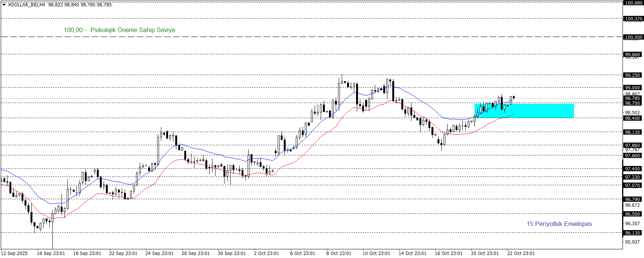Click the #DOLLAR_IND,H4 chart title
The height and width of the screenshot is (258, 644).
[26, 5]
